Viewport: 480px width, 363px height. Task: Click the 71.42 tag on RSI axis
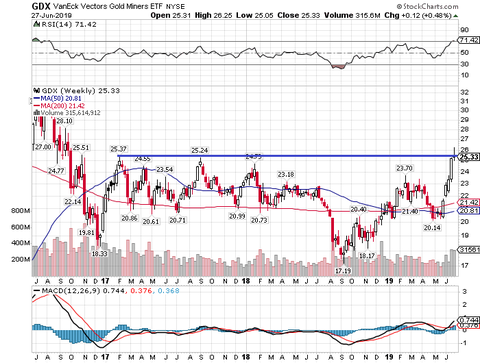click(469, 40)
